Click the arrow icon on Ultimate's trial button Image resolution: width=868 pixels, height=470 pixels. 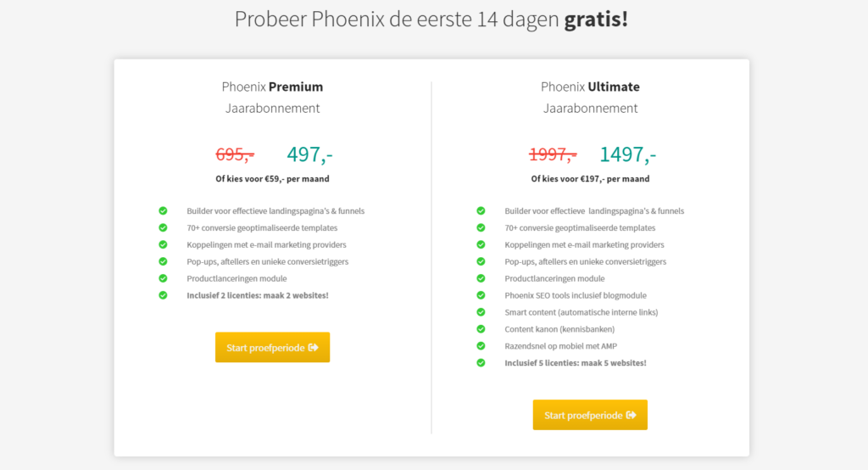[x=631, y=415]
